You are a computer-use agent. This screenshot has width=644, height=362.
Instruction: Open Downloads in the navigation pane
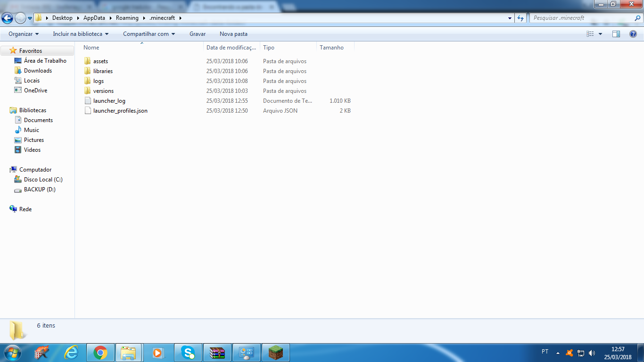point(38,71)
